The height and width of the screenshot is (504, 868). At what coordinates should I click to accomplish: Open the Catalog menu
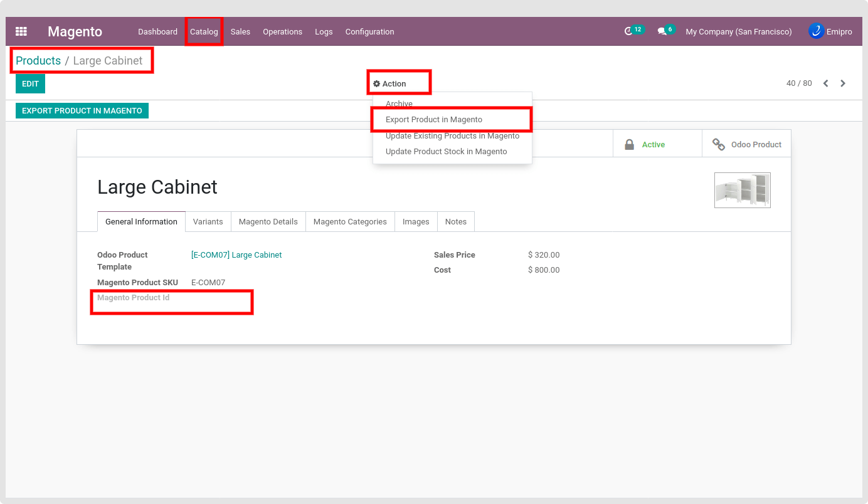pyautogui.click(x=204, y=31)
